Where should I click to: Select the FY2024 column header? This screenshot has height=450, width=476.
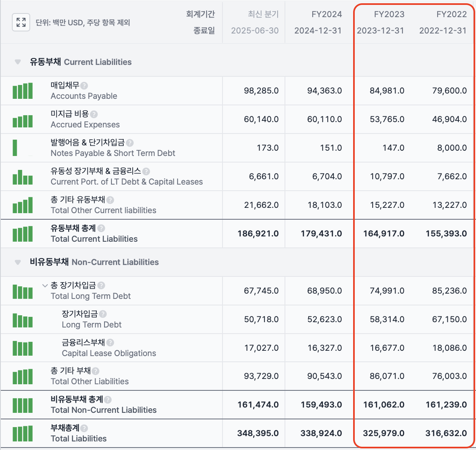(x=327, y=14)
